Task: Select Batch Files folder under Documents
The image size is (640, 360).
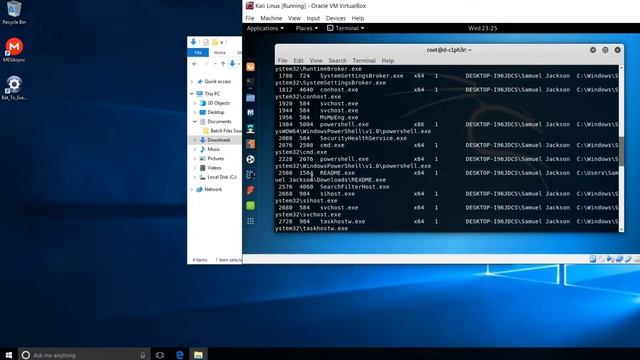Action: click(x=222, y=131)
